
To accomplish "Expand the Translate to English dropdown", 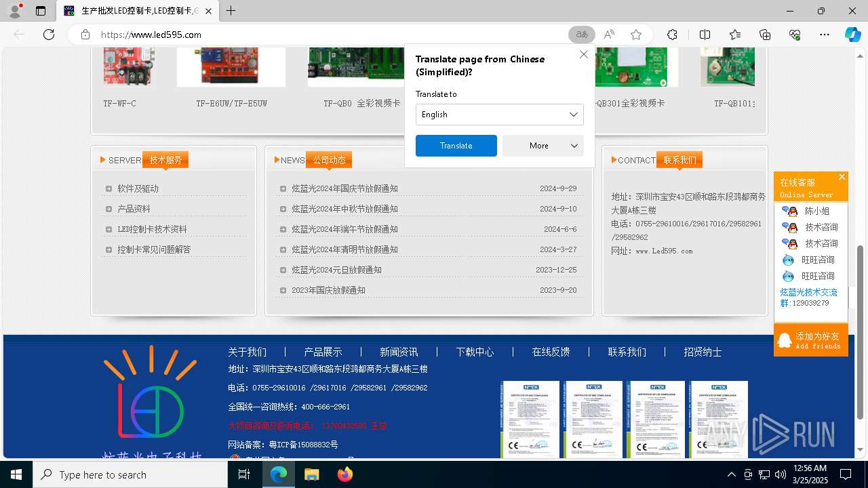I will 500,115.
